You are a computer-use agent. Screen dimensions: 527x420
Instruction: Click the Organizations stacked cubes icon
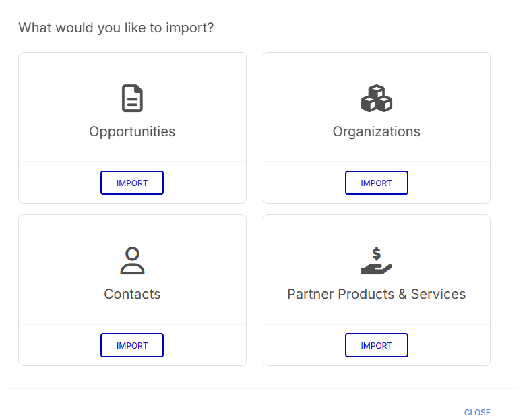tap(376, 98)
